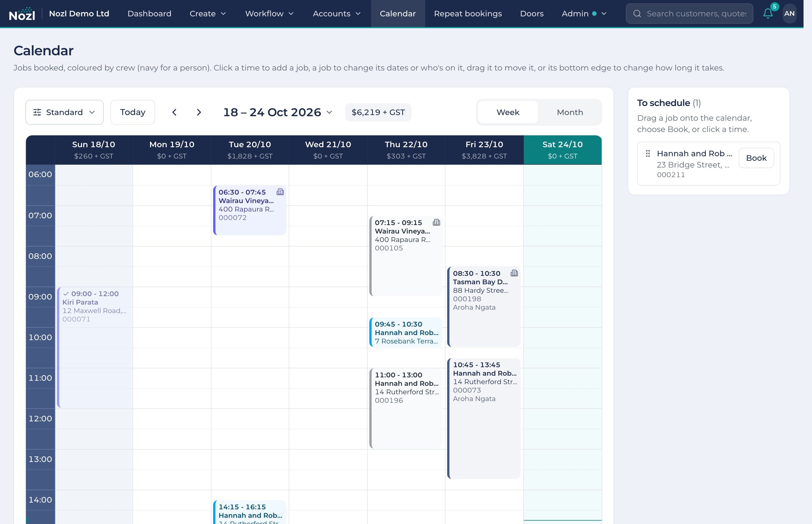Book the Hannah and Rob job
Screen dimensions: 812x524
point(756,158)
